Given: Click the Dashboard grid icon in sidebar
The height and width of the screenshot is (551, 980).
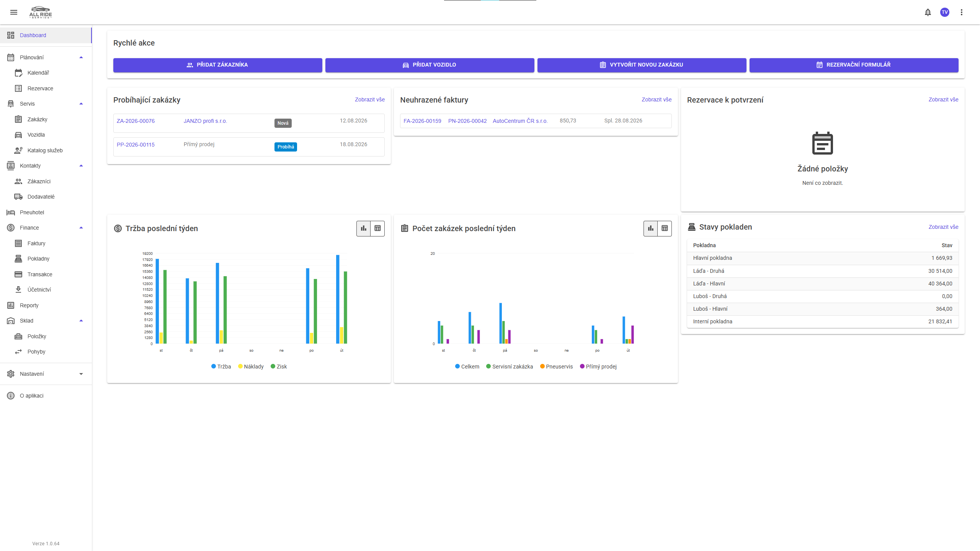Looking at the screenshot, I should pyautogui.click(x=11, y=35).
